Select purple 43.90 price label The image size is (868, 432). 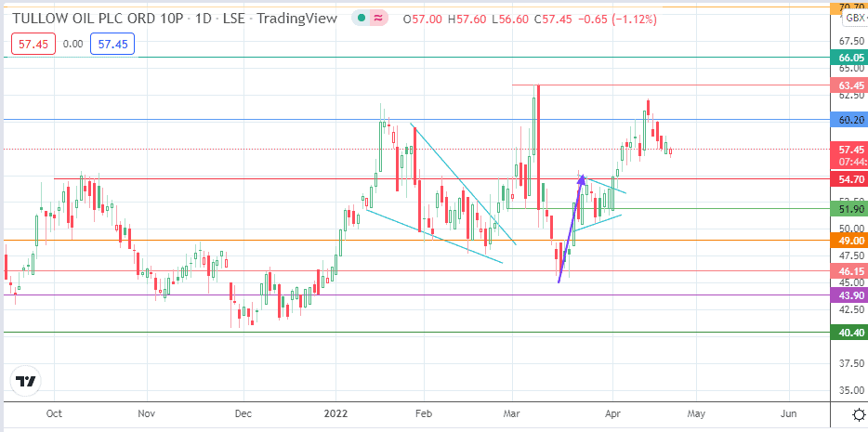click(x=849, y=295)
